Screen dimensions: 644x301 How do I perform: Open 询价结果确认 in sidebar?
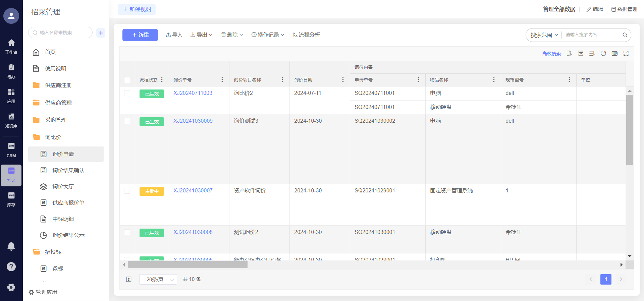(x=68, y=170)
